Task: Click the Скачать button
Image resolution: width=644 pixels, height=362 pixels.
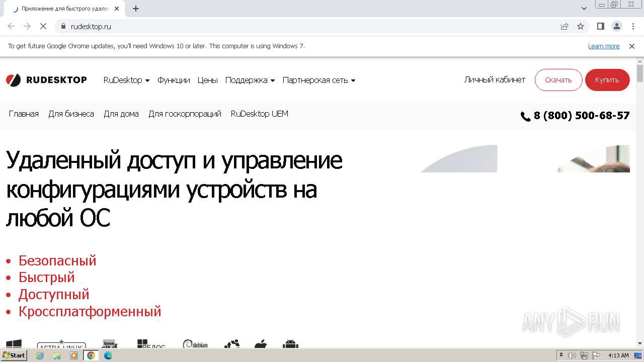Action: tap(558, 80)
